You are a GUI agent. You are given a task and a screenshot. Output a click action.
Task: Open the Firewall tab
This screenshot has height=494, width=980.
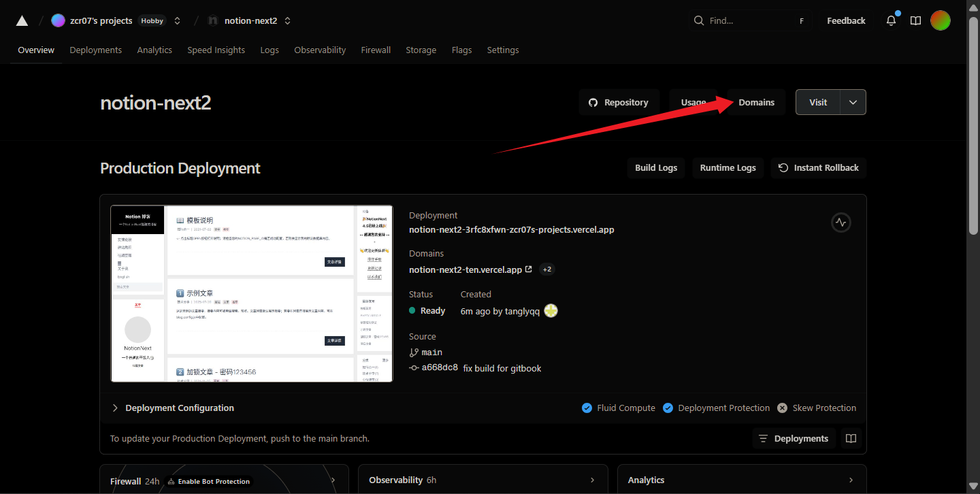(x=376, y=50)
